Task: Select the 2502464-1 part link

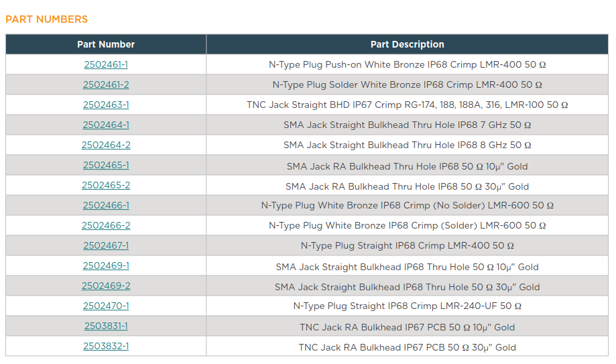Action: click(106, 125)
